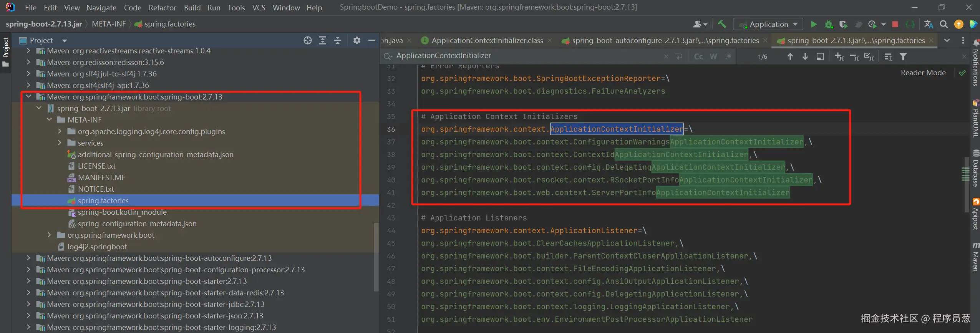
Task: Click the Build hammer icon
Action: click(x=722, y=24)
